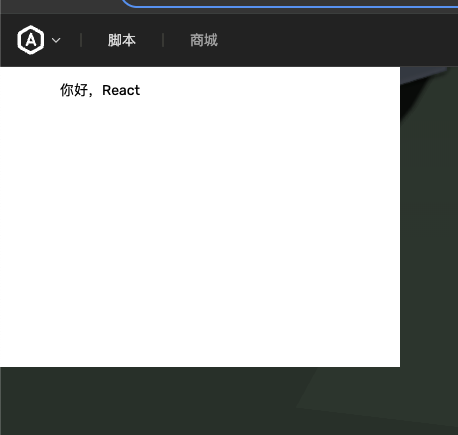458x435 pixels.
Task: Click the gray strip above the toolbar
Action: [60, 7]
